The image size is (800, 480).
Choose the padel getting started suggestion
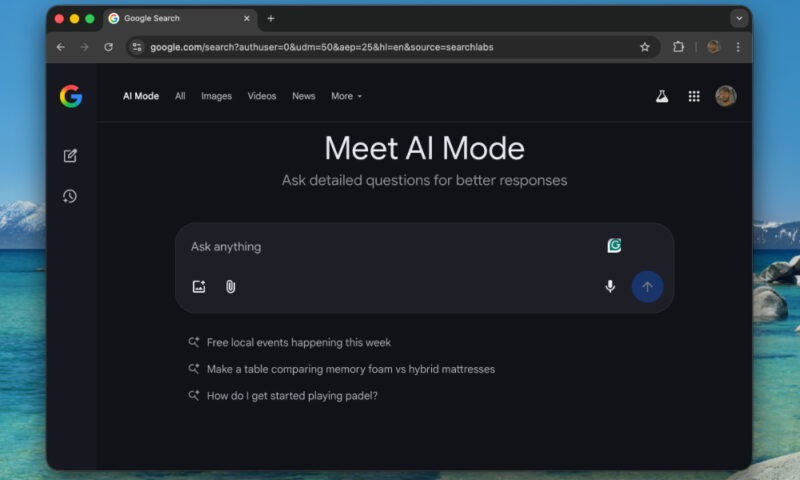tap(291, 395)
